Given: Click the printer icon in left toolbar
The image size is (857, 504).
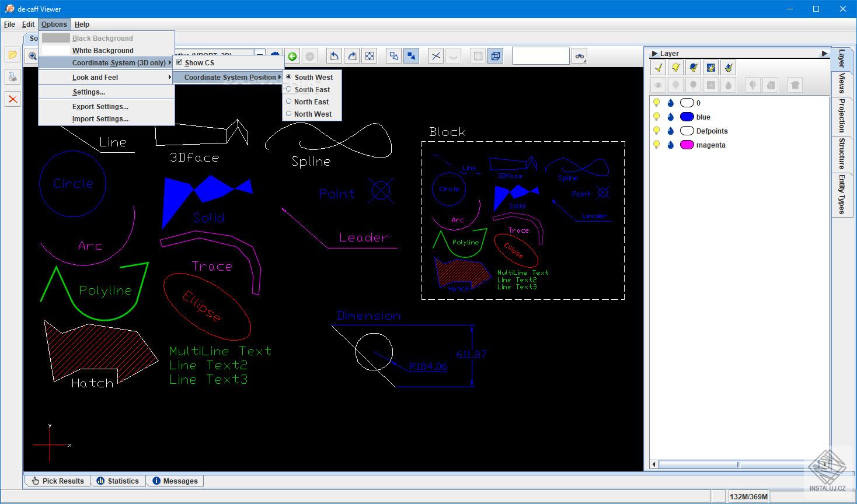Looking at the screenshot, I should 12,77.
